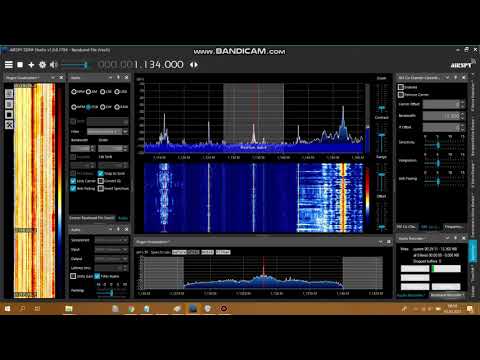
Task: Toggle the Filter Audio checkbox
Action: pyautogui.click(x=97, y=276)
